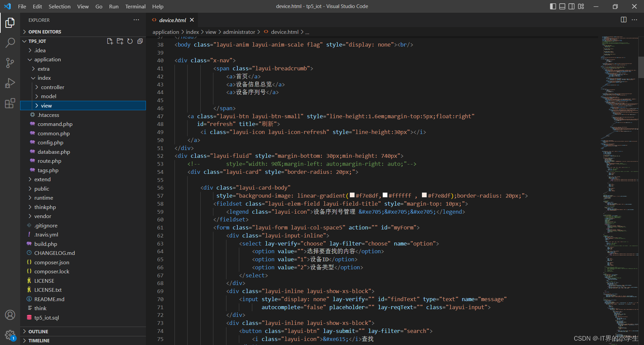
Task: Click first #f7e8df color swatch
Action: point(352,195)
